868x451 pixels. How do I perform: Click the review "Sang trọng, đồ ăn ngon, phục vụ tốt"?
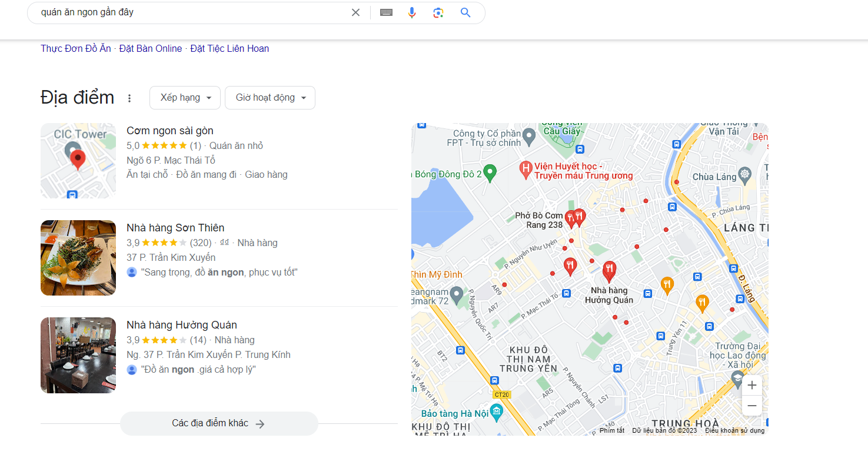tap(220, 272)
